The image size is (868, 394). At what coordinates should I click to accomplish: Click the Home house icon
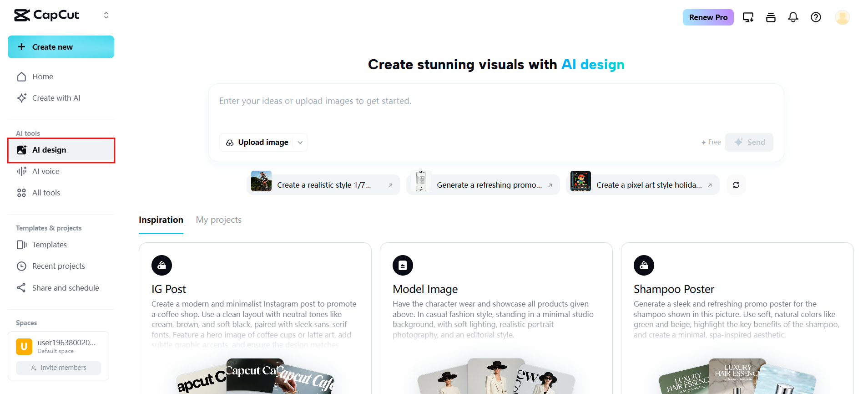coord(21,77)
